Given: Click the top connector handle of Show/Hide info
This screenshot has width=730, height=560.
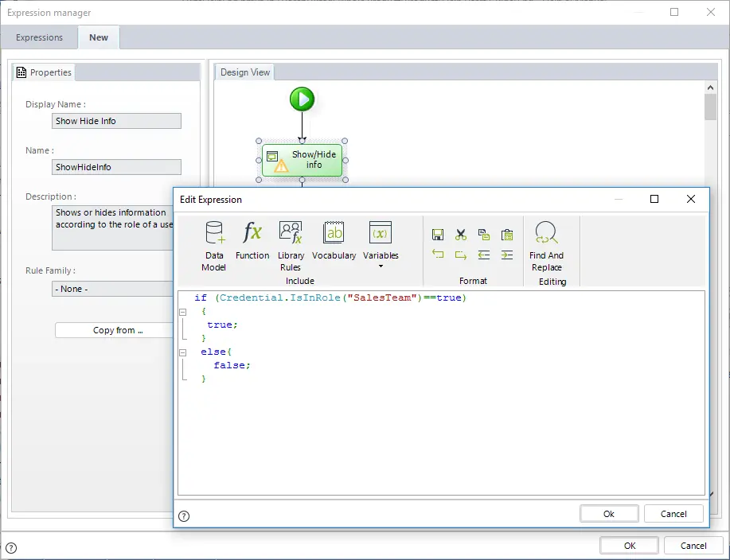Looking at the screenshot, I should [303, 141].
